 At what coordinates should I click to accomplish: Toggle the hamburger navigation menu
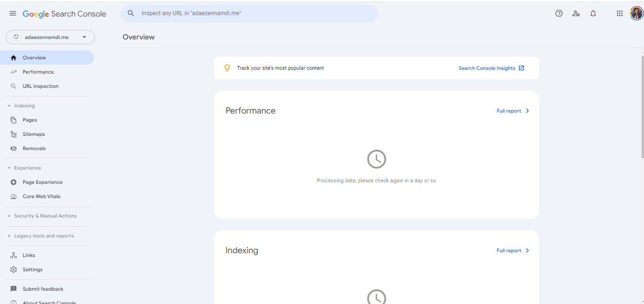[13, 13]
